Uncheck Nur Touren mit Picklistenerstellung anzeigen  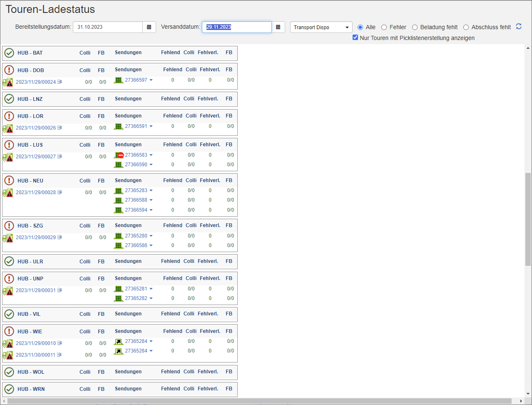(x=355, y=37)
